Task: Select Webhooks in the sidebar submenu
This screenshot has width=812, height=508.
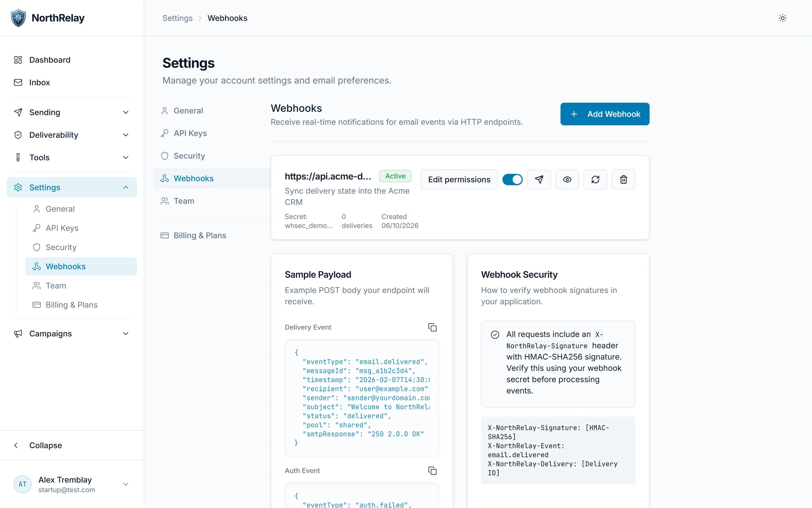Action: click(81, 266)
